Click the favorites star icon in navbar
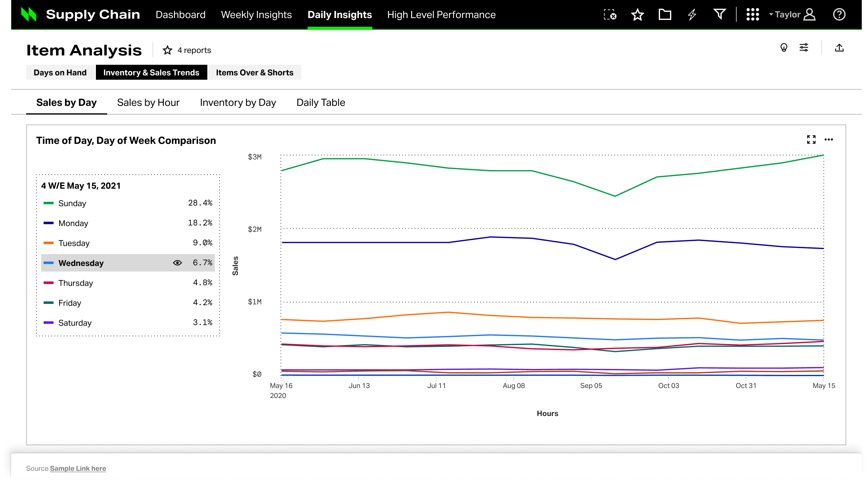 (x=637, y=15)
